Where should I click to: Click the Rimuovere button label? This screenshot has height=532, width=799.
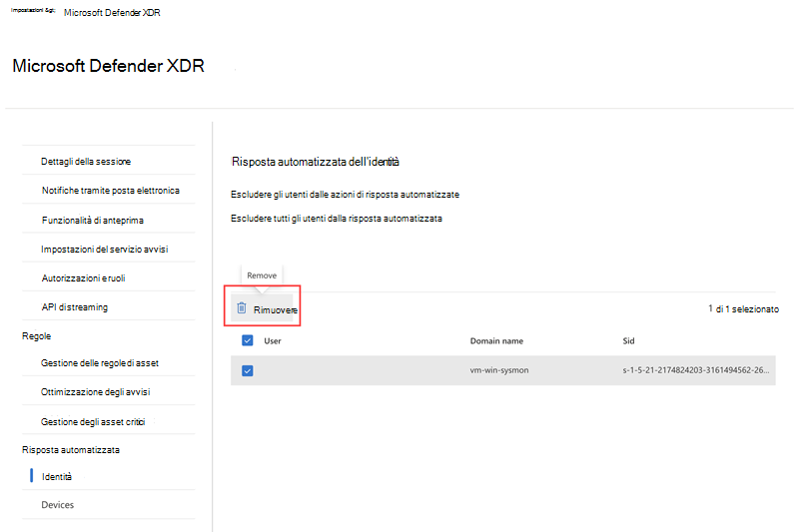(276, 309)
